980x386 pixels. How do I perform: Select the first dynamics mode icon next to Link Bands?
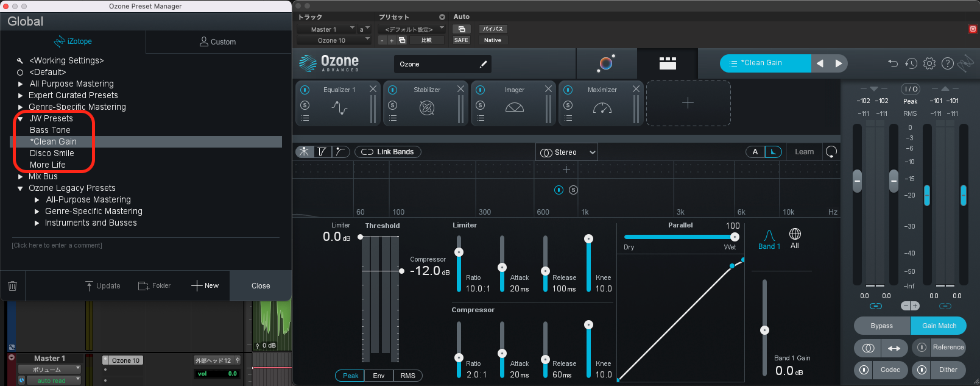coord(304,152)
